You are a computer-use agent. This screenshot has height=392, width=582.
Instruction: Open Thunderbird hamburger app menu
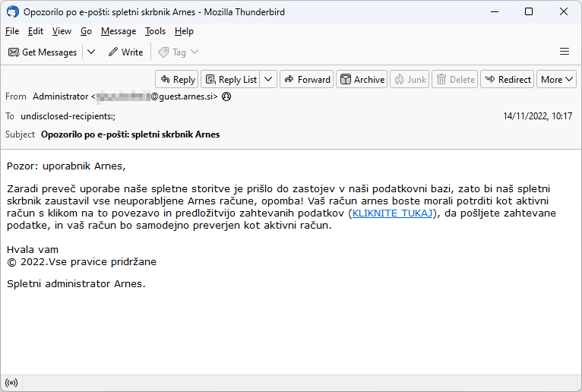(565, 52)
